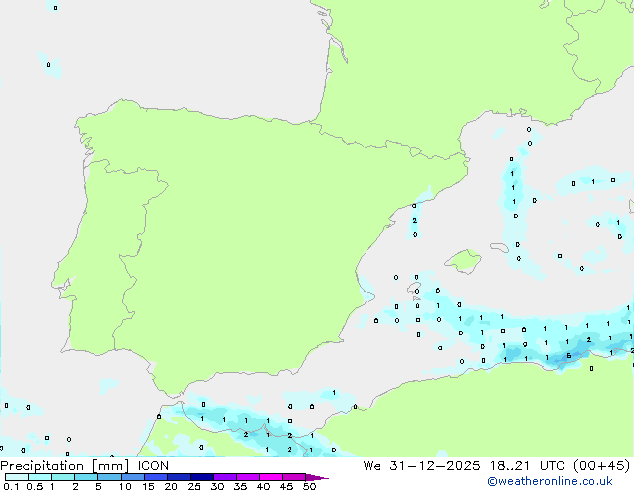The height and width of the screenshot is (490, 634).
Task: Click legend swatch between 25 and 30
Action: 202,477
